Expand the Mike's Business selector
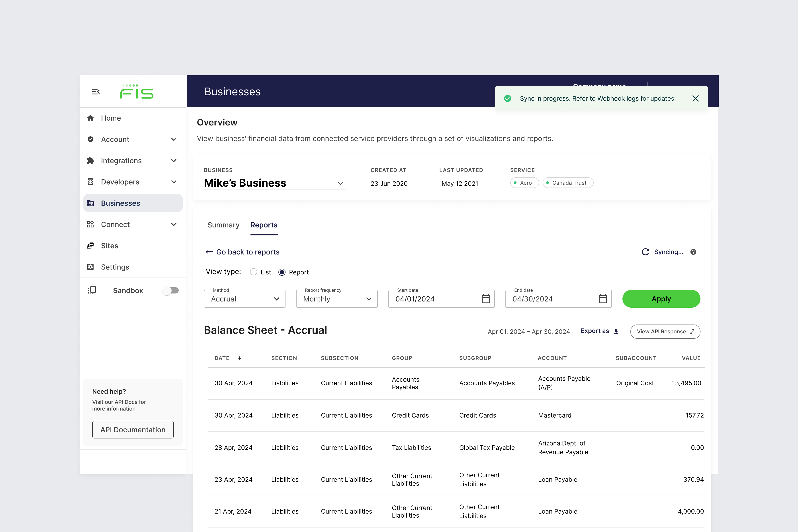The image size is (798, 532). pos(340,183)
